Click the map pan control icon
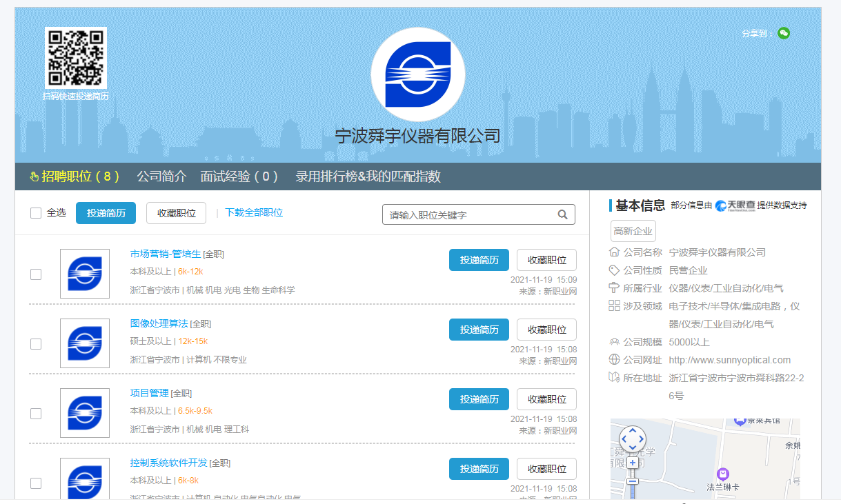This screenshot has width=841, height=504. pos(633,439)
